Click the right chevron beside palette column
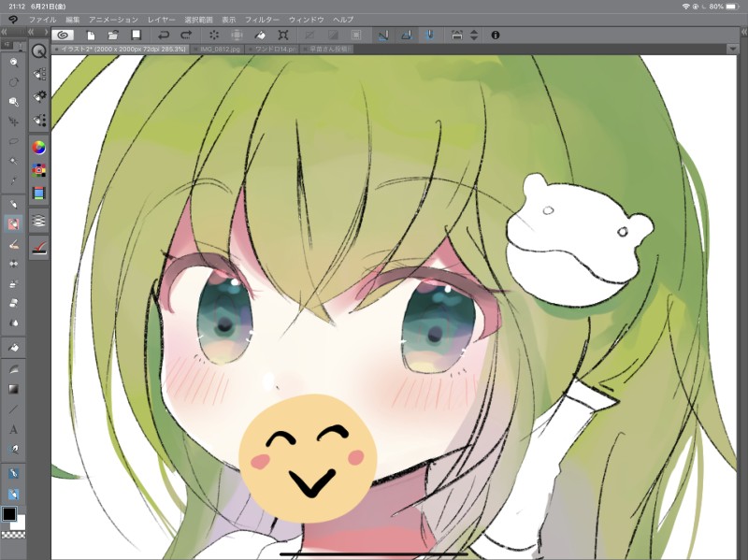This screenshot has width=748, height=560. [x=46, y=32]
